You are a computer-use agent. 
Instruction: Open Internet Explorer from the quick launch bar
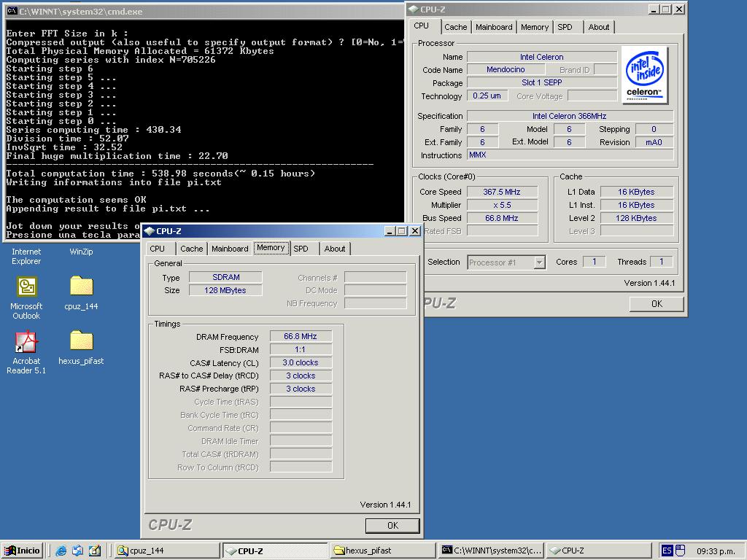click(61, 551)
